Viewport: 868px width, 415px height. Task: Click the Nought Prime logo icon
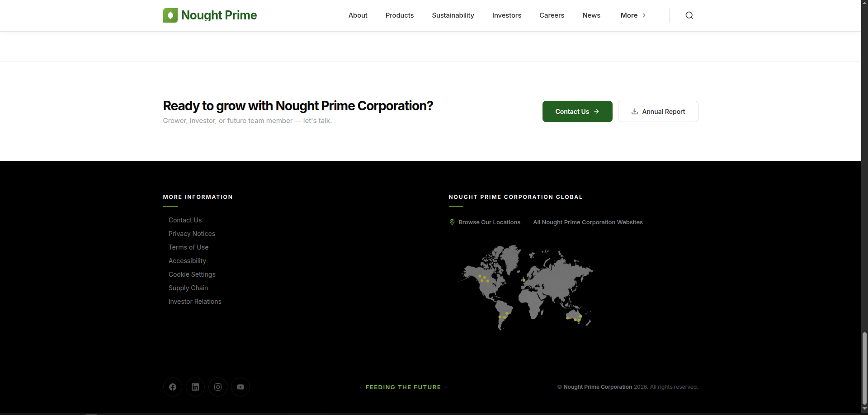(x=170, y=15)
